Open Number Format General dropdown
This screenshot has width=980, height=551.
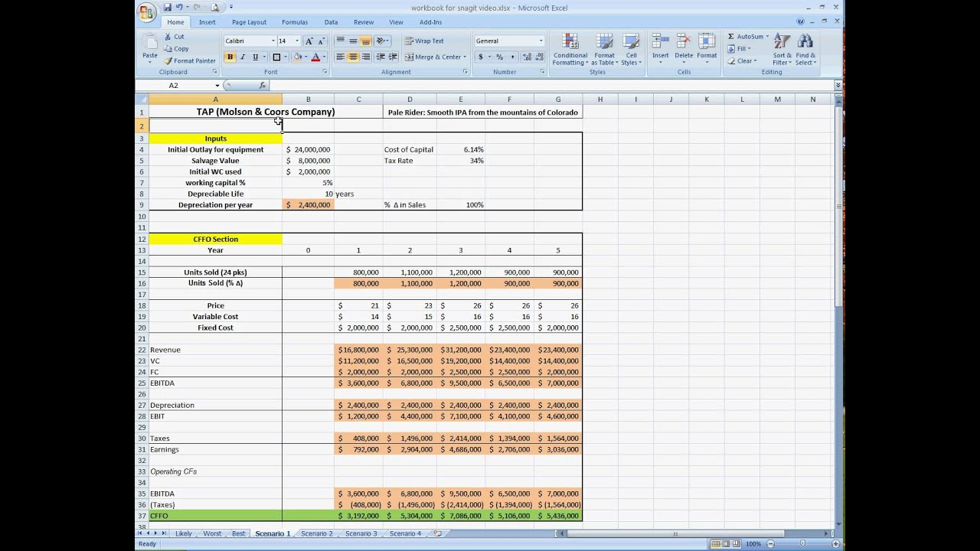[541, 41]
